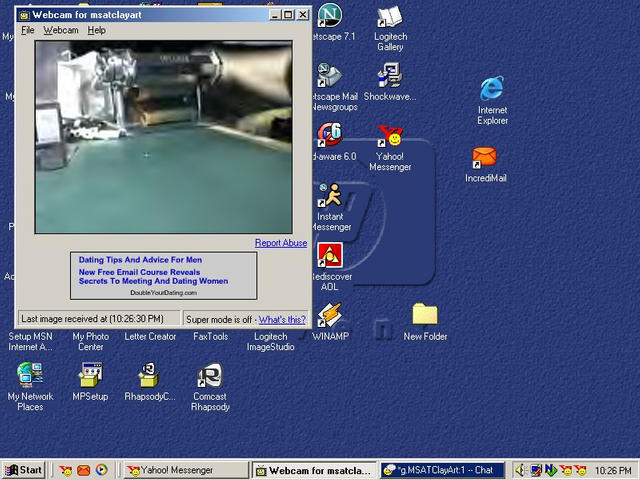Select the Internet Explorer desktop icon

pos(492,88)
